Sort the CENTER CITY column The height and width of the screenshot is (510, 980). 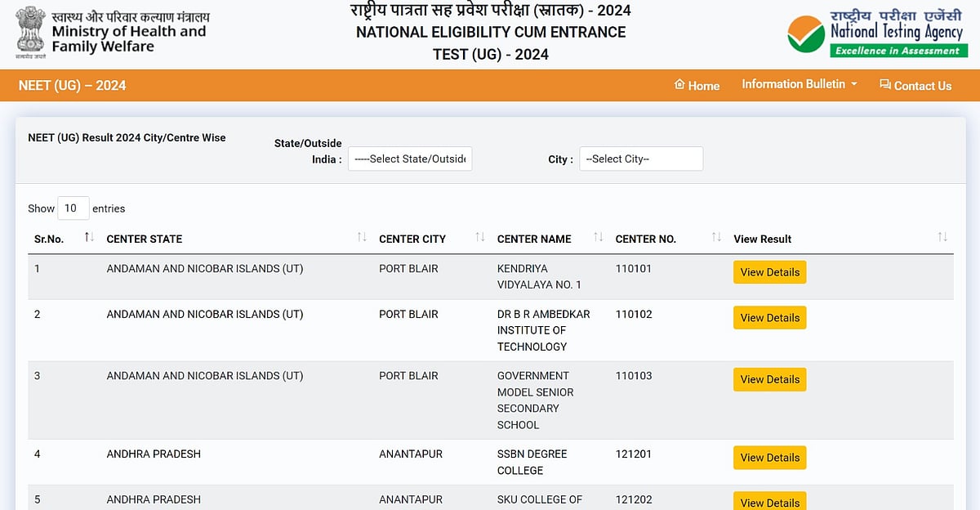(479, 236)
